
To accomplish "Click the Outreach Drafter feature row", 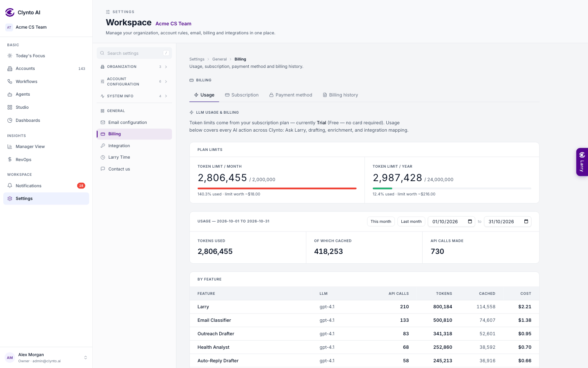I will [365, 334].
